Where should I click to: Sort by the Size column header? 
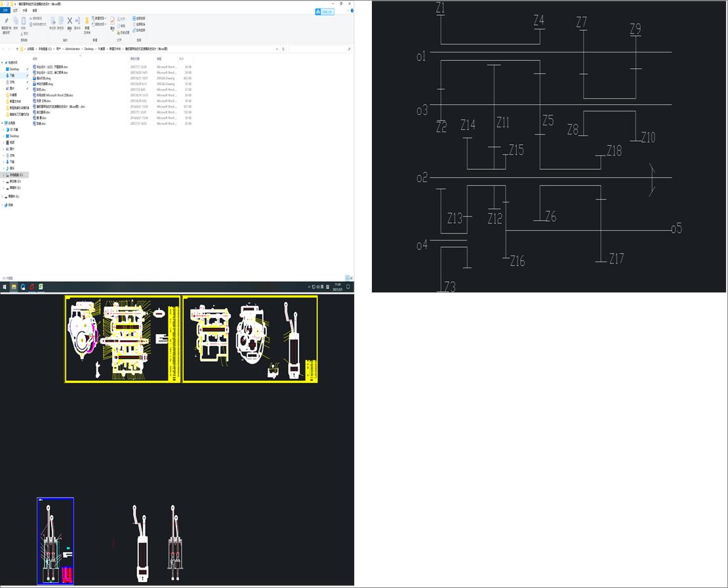(x=182, y=59)
